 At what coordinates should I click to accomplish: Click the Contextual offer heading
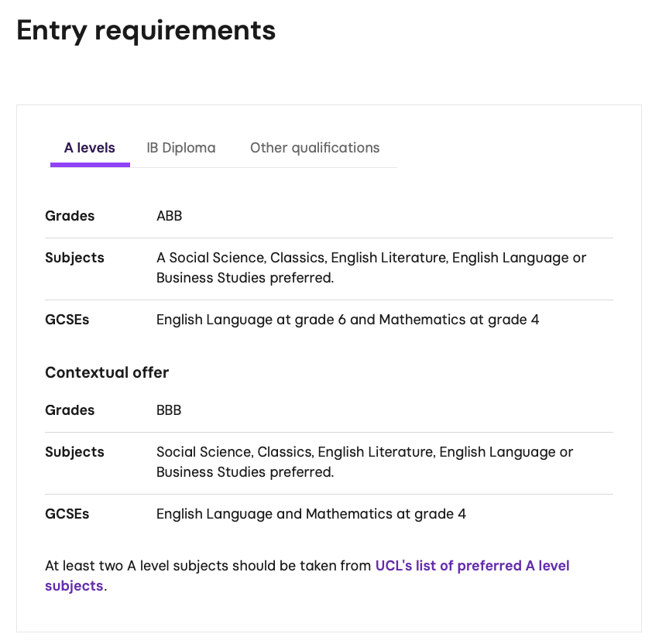[x=107, y=372]
